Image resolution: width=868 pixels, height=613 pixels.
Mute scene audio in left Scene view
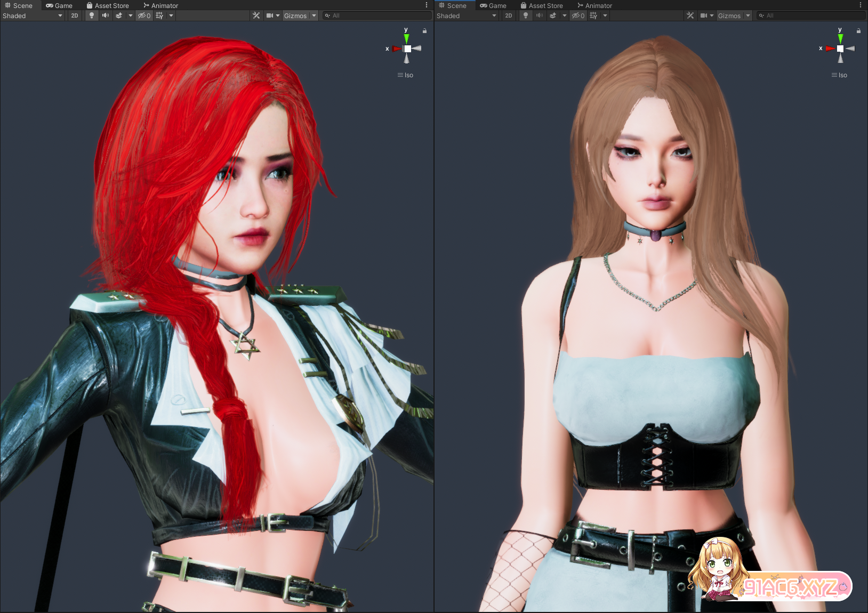pyautogui.click(x=106, y=15)
